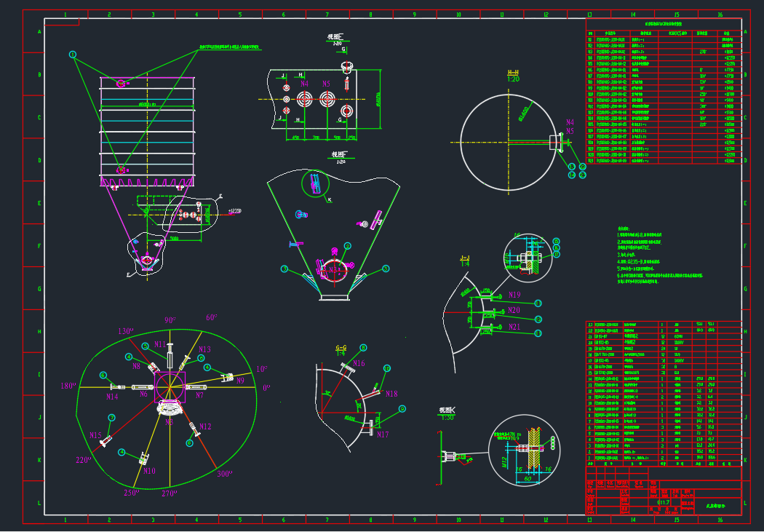Click the M12 dimension text
Screen dimensions: 764x532
pyautogui.click(x=505, y=461)
